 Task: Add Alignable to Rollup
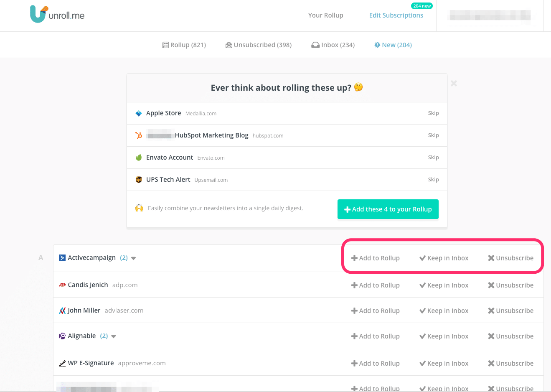click(x=375, y=336)
